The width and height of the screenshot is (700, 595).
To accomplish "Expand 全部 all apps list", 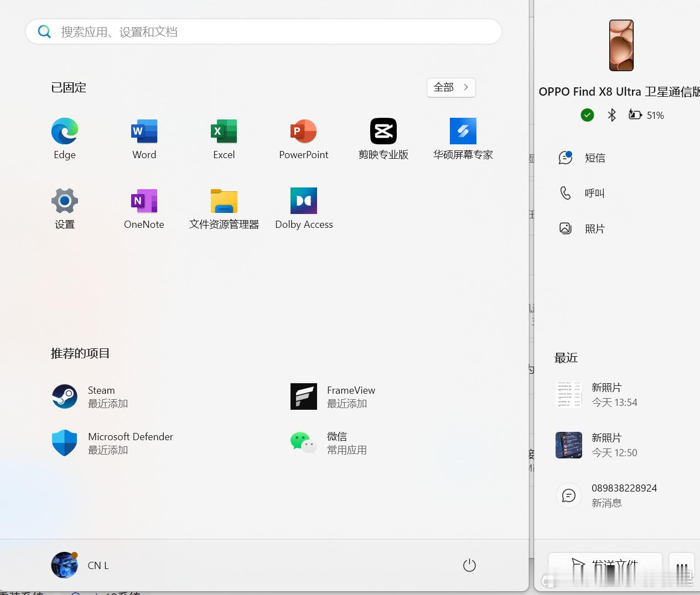I will (x=451, y=87).
